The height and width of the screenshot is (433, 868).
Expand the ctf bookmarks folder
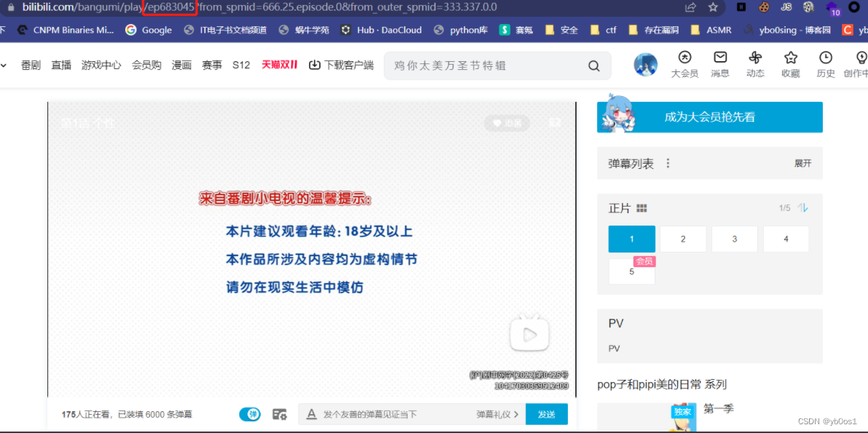[x=604, y=30]
